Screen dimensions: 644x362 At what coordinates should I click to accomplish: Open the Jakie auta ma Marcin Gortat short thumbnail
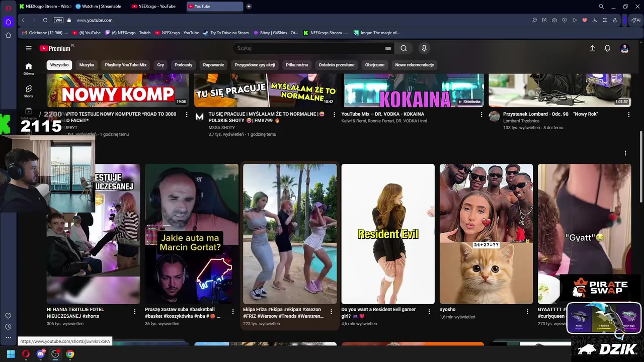tap(192, 234)
